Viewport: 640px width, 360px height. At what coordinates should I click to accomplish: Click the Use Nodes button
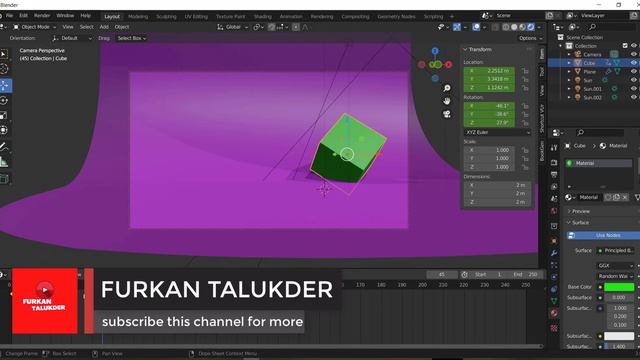click(603, 236)
